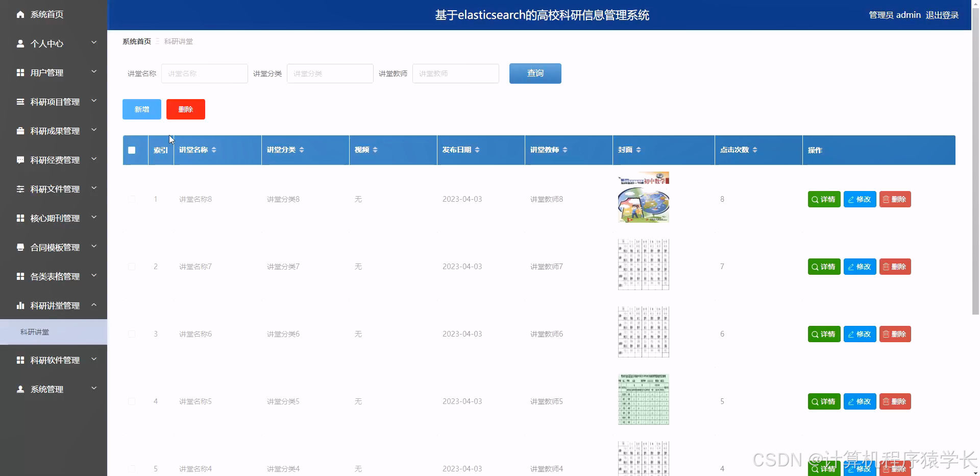Click the chat icon beside 科研经费管理
980x476 pixels.
20,160
